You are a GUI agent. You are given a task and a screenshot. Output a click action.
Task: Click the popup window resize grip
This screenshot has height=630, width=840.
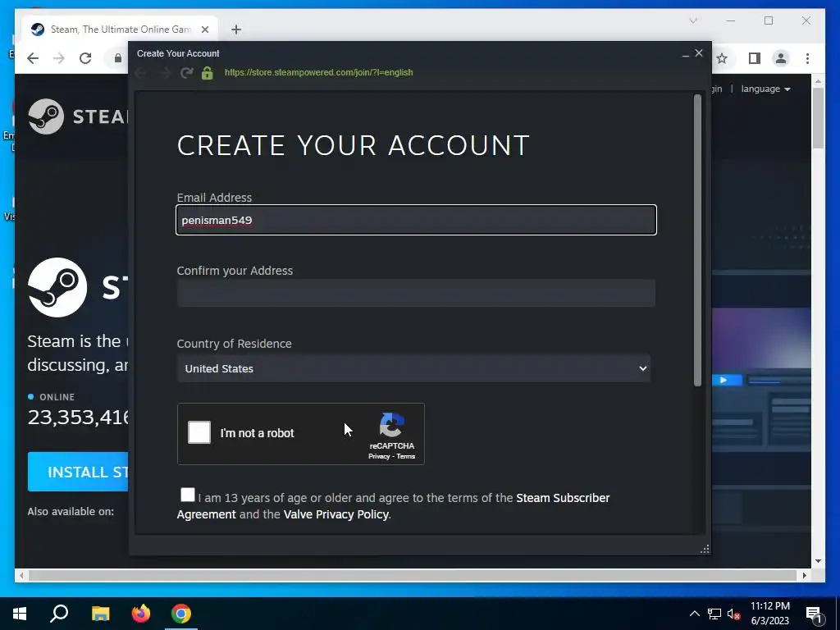tap(705, 549)
